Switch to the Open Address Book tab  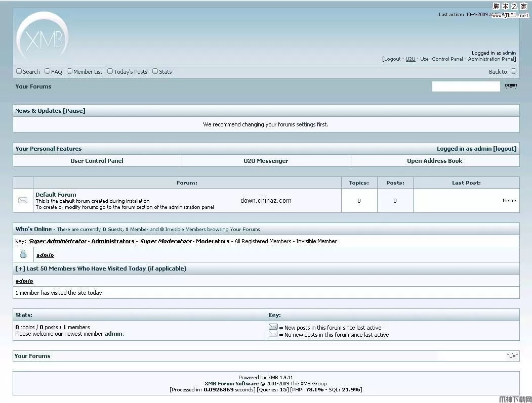click(x=434, y=160)
